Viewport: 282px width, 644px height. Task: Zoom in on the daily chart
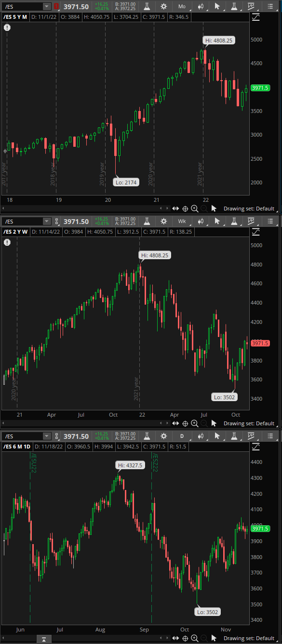click(x=194, y=638)
